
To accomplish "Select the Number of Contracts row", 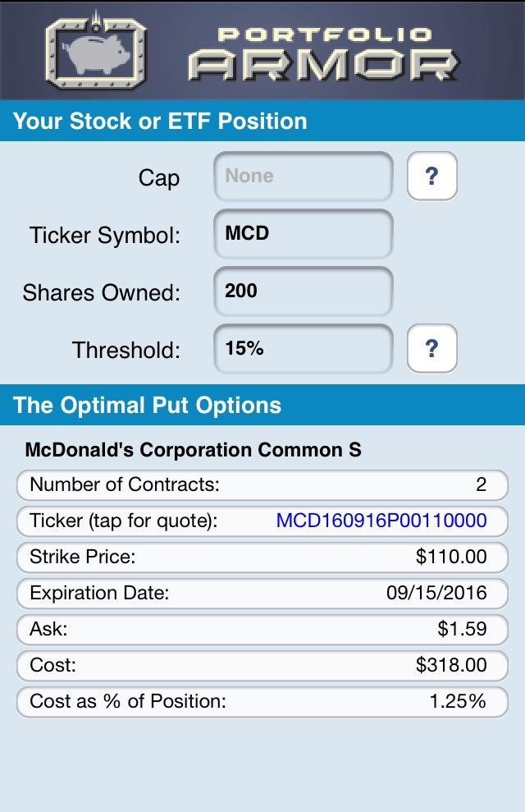I will [x=262, y=485].
